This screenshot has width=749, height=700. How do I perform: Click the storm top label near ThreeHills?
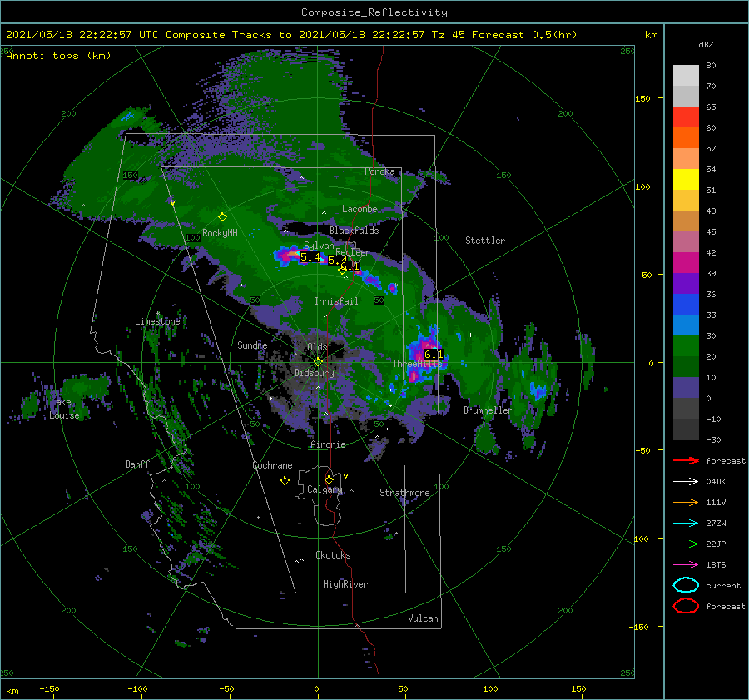(434, 354)
